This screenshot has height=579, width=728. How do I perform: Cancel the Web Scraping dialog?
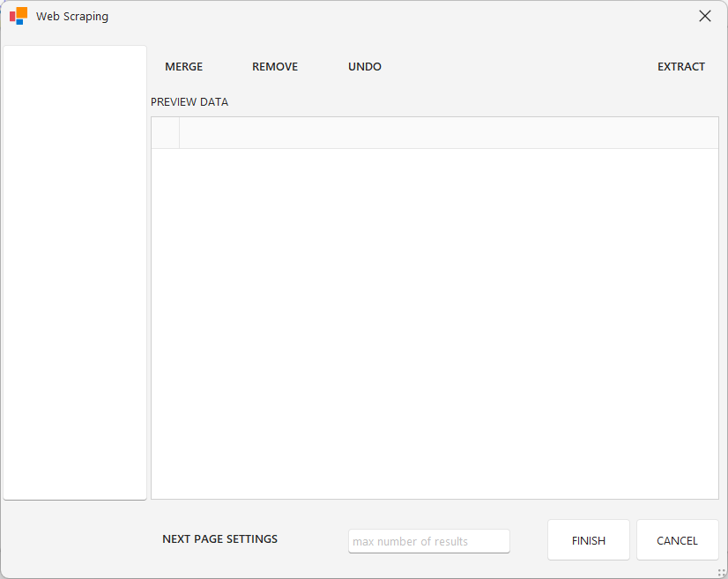[677, 540]
